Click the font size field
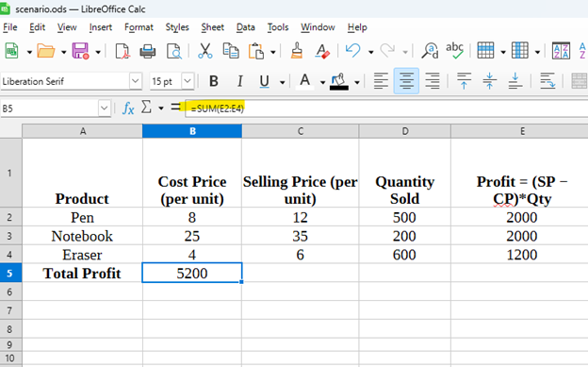The image size is (588, 367). [x=166, y=81]
